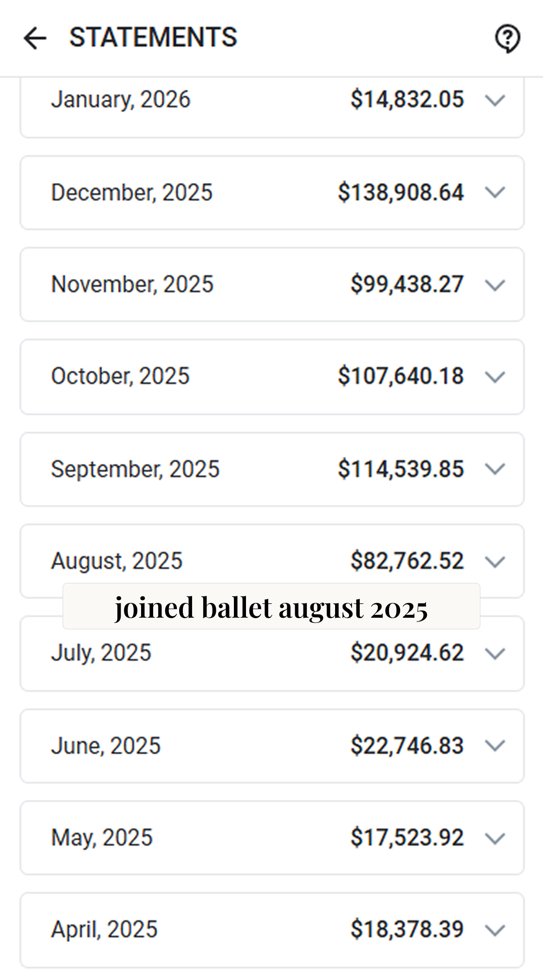Viewport: 543px width, 980px height.
Task: Select the $18,378.39 April amount
Action: coord(407,929)
